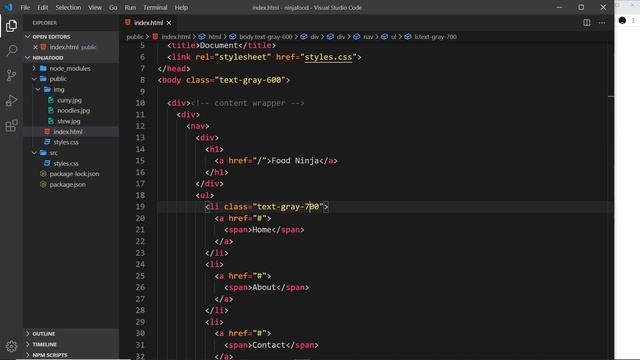
Task: Open the Edit menu
Action: (42, 7)
